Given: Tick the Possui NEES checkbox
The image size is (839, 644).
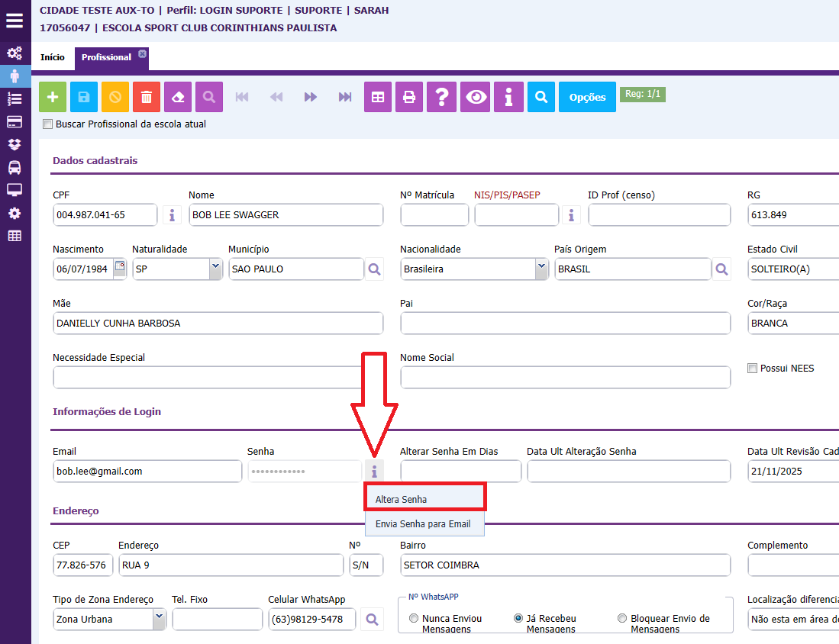Looking at the screenshot, I should point(752,368).
